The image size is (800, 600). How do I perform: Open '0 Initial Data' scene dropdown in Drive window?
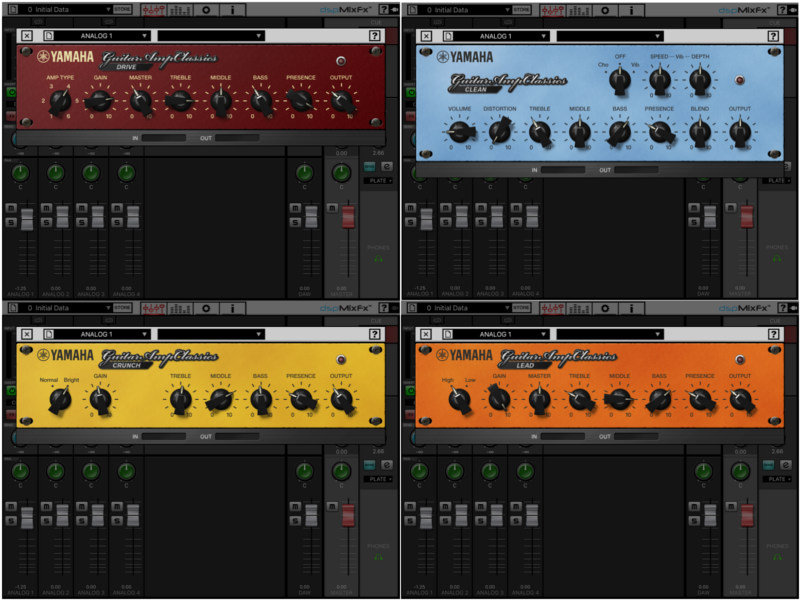(x=65, y=9)
